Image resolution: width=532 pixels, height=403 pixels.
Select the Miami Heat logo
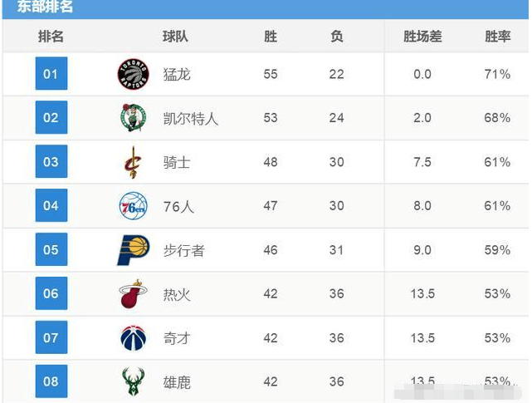pos(133,293)
